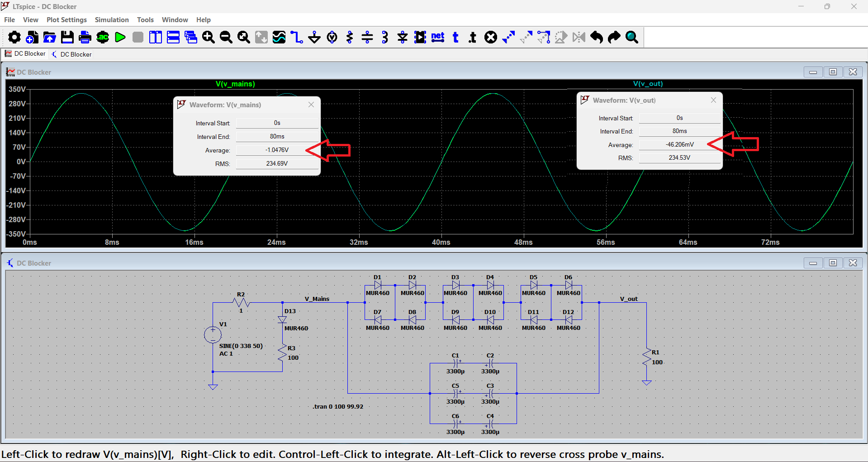Viewport: 868px width, 462px height.
Task: Maximize the schematic sub-window
Action: [x=833, y=263]
